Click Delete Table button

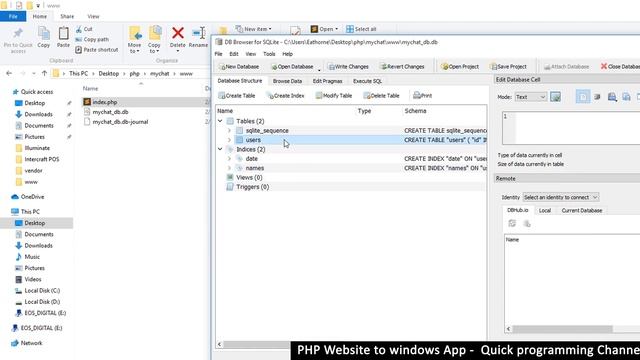pos(381,96)
